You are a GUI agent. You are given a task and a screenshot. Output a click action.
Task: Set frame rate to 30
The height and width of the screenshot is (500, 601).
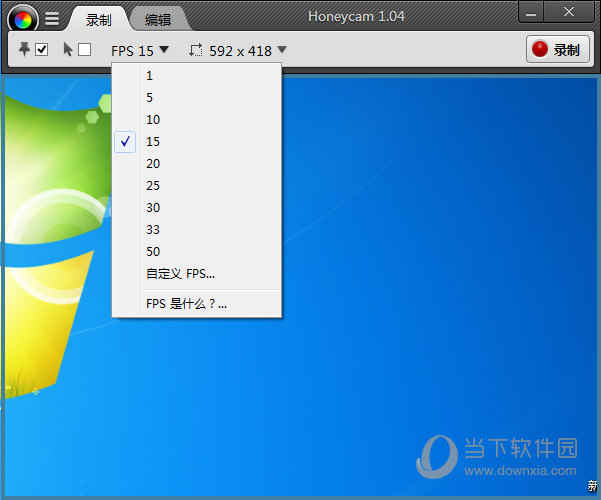197,207
